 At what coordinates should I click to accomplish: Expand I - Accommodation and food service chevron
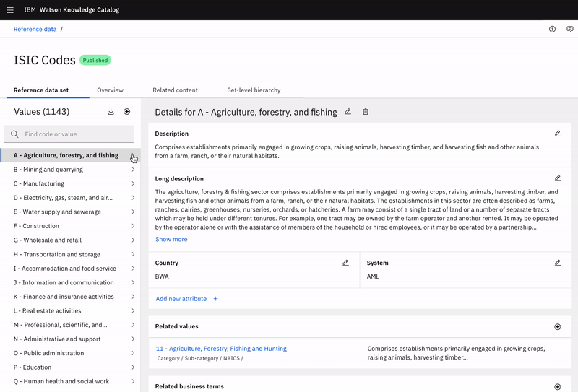[x=133, y=269]
